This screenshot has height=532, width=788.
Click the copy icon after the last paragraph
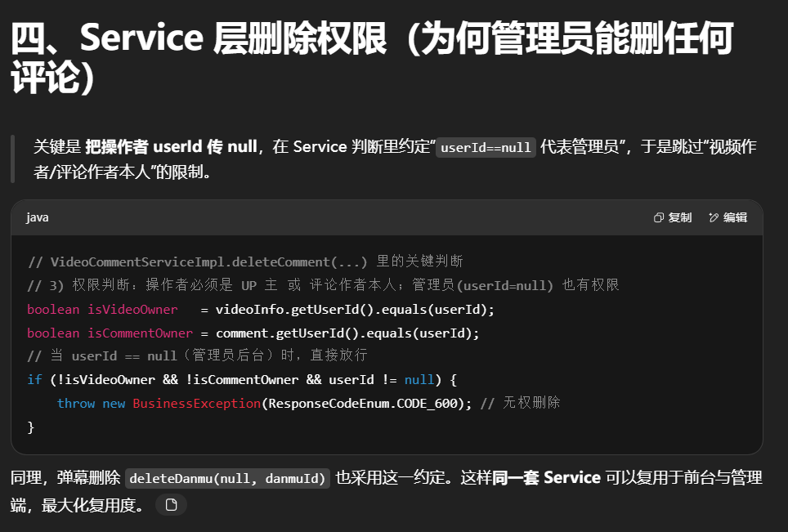(171, 505)
